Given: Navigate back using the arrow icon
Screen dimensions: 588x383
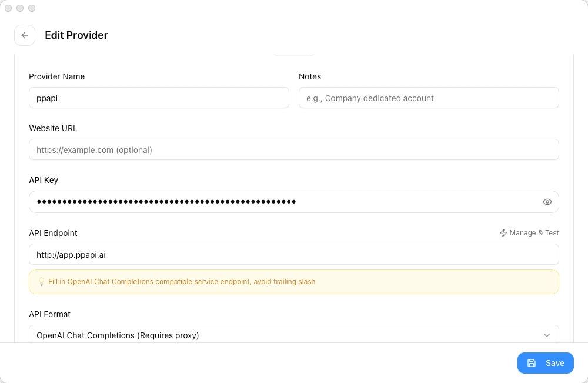Looking at the screenshot, I should (x=25, y=35).
